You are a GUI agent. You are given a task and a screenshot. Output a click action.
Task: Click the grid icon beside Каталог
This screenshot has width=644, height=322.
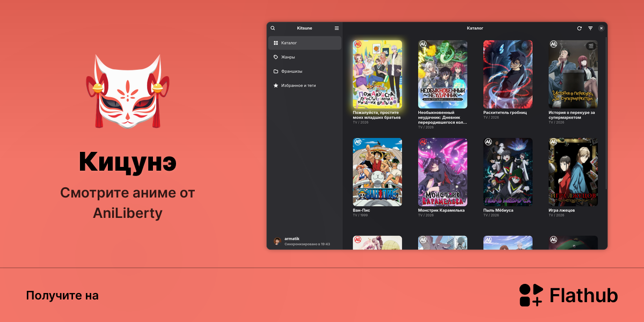coord(276,43)
